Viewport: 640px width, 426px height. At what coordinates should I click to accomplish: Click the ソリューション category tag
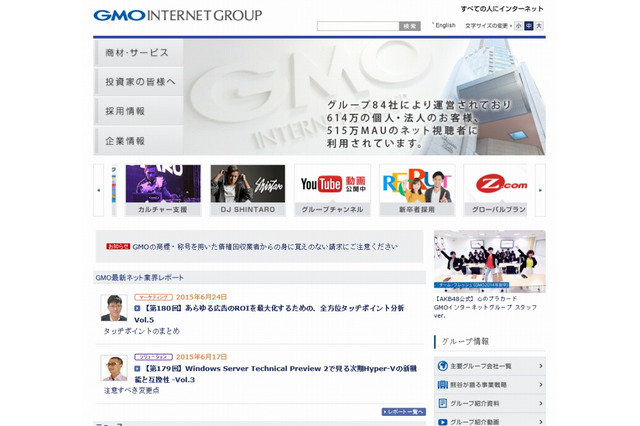[x=153, y=357]
